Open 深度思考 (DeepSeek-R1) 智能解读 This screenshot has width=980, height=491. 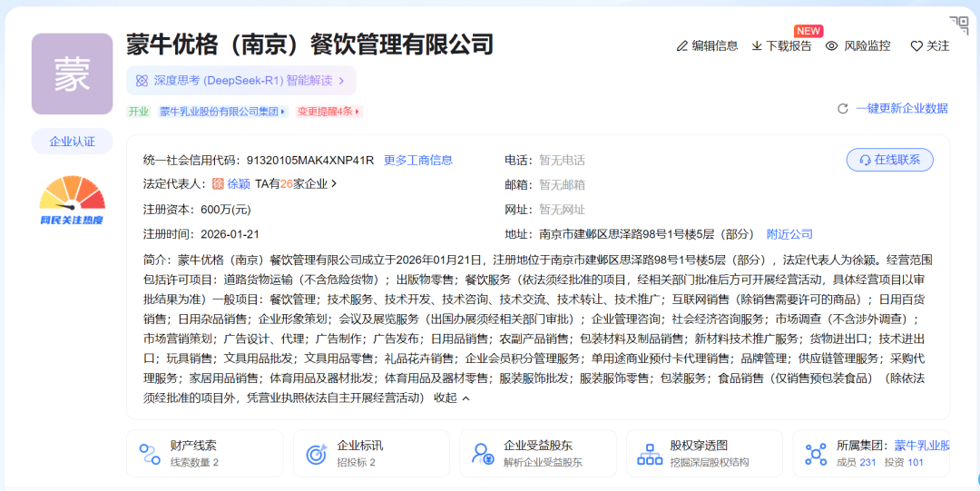coord(241,81)
